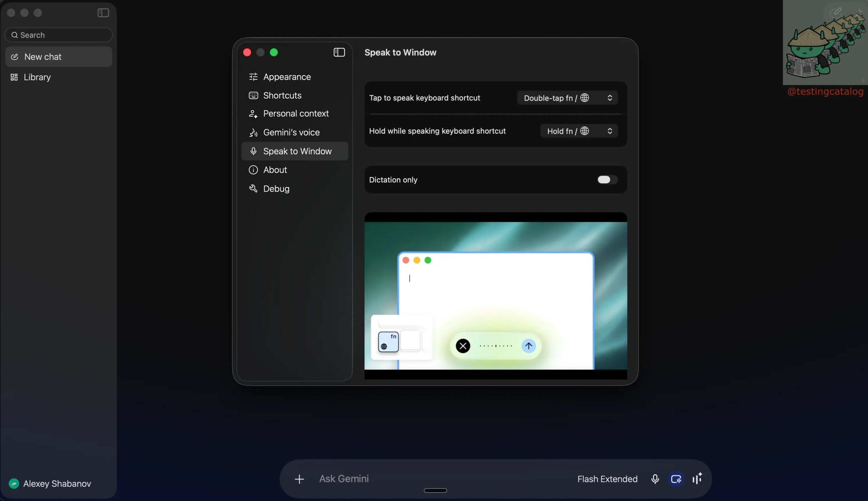Click the Search field in the sidebar
Viewport: 868px width, 501px height.
(59, 35)
